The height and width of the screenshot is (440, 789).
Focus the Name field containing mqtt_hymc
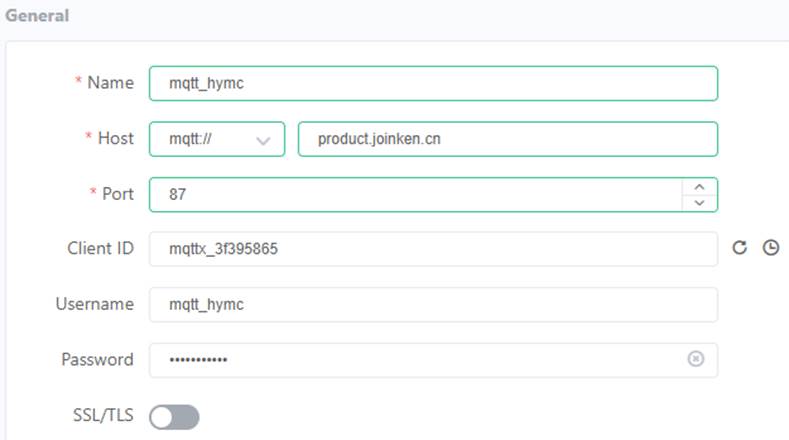tap(433, 84)
